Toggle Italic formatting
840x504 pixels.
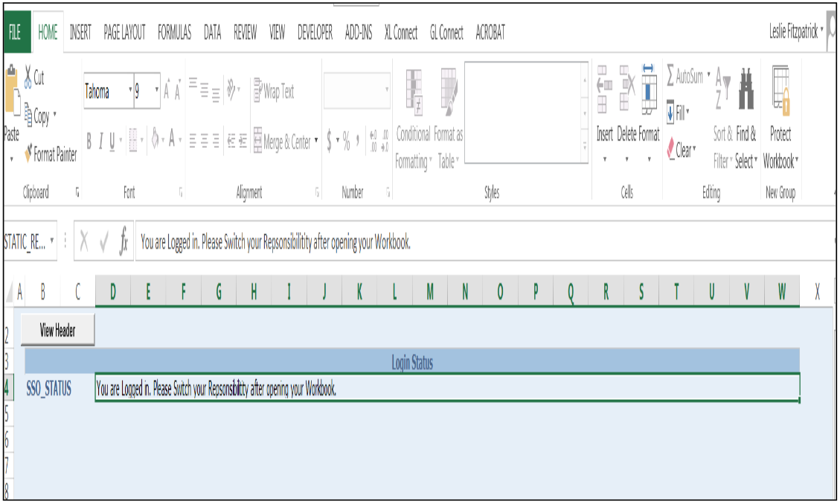pos(100,139)
